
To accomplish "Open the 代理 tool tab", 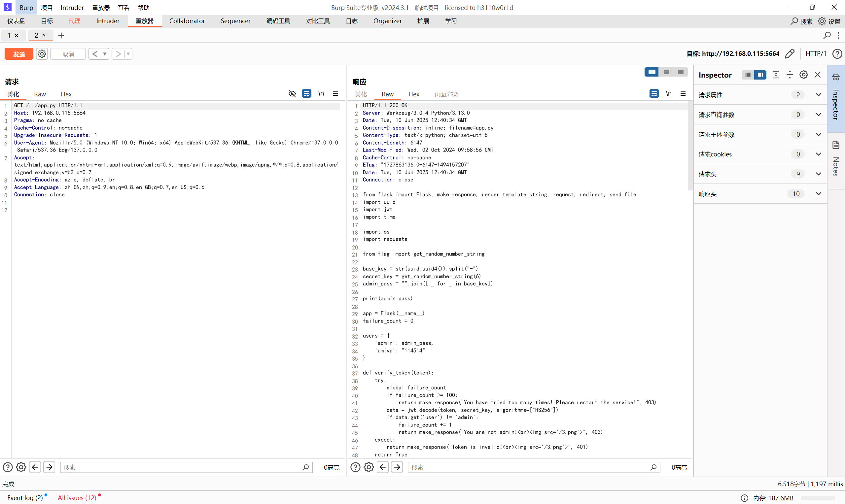I will [74, 21].
